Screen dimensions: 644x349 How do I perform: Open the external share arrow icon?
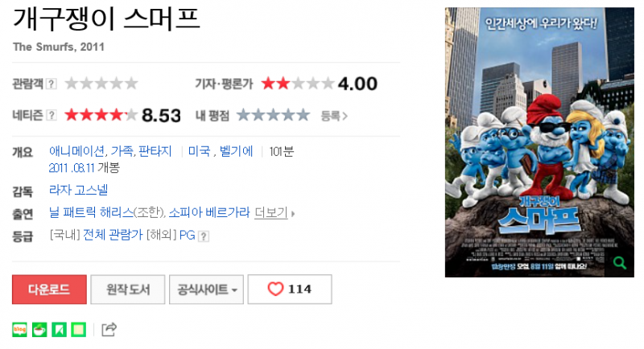(109, 330)
